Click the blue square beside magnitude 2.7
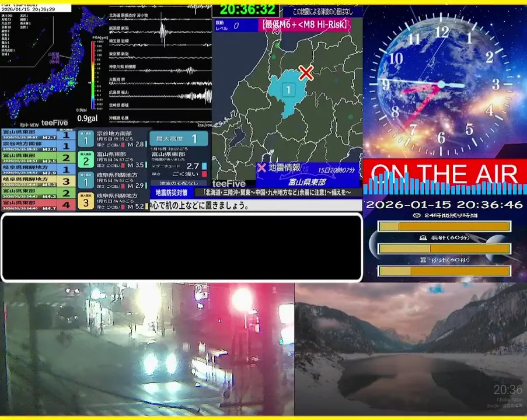The width and height of the screenshot is (527, 420). click(x=204, y=166)
